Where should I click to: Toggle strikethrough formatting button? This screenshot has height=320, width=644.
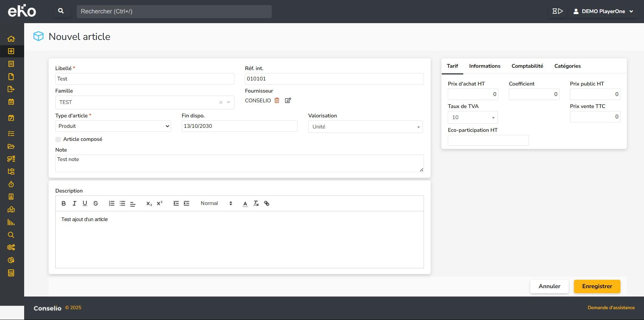(96, 203)
